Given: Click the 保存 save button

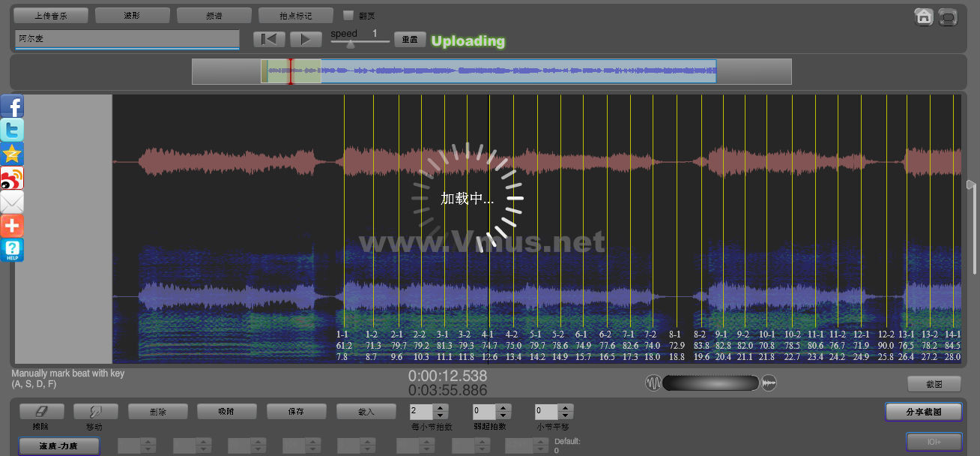Looking at the screenshot, I should click(296, 412).
